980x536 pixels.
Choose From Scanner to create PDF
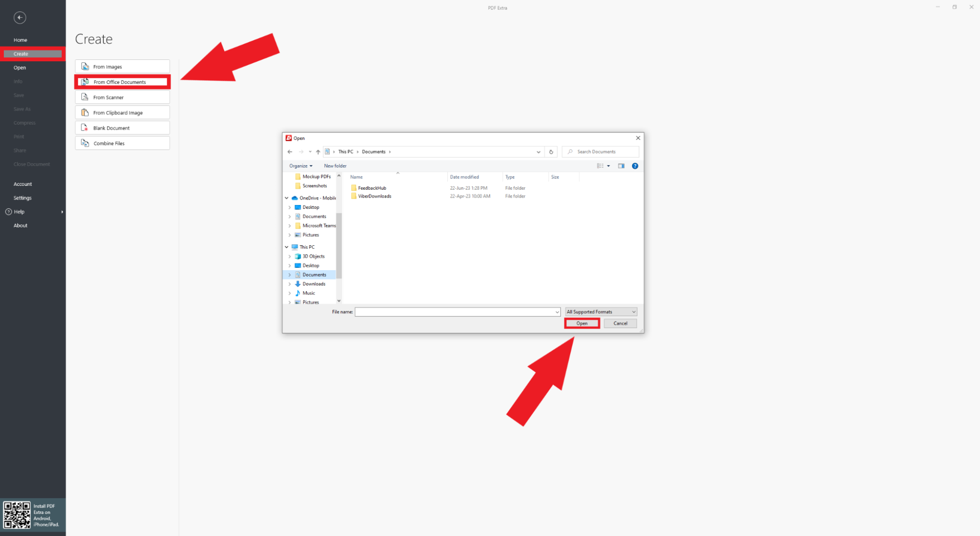point(122,97)
